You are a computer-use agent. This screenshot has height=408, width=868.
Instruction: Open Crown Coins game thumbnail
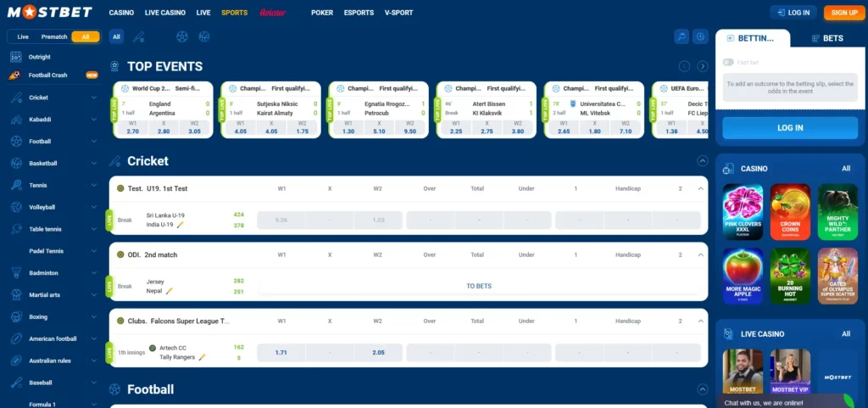[x=790, y=212]
